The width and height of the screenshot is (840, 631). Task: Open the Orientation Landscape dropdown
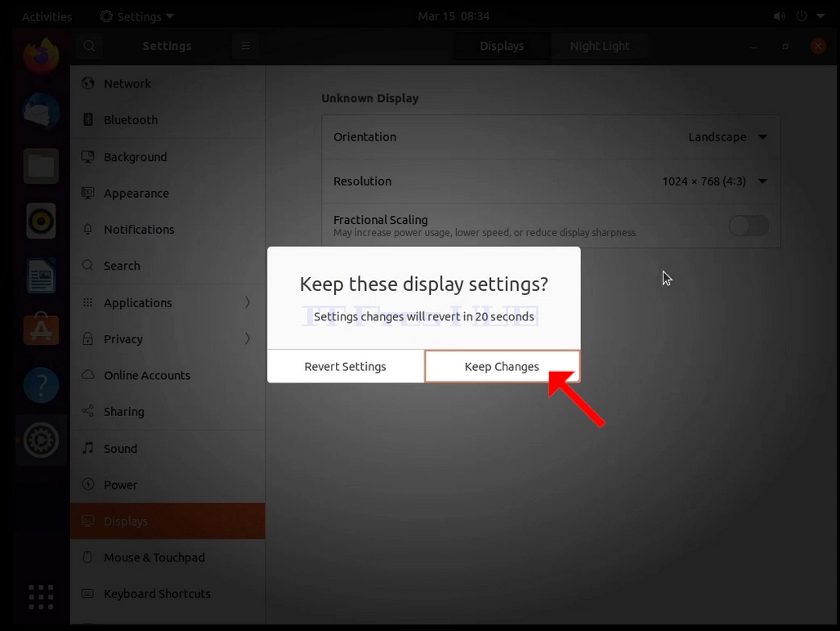point(727,137)
